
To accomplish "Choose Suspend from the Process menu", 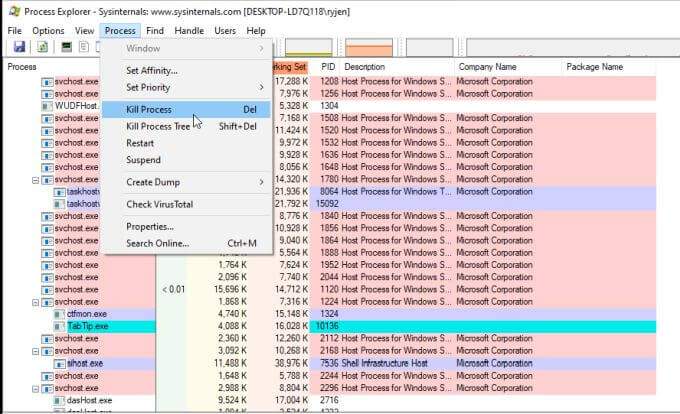I will pyautogui.click(x=186, y=160).
